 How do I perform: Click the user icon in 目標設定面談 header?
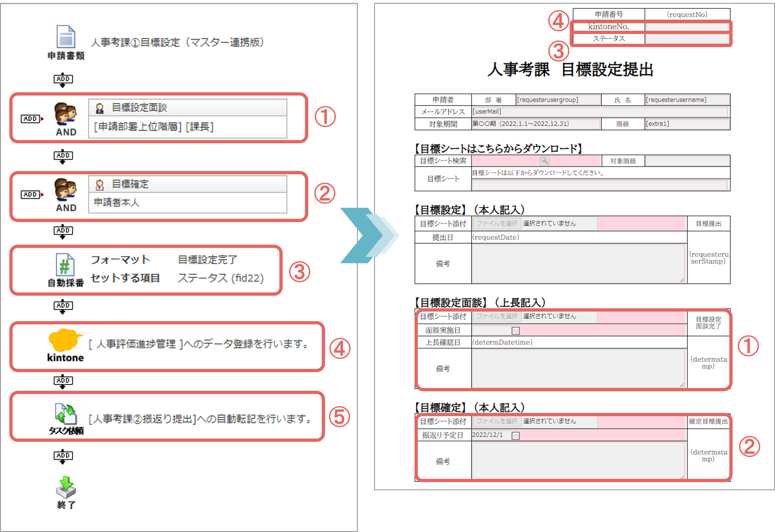tap(99, 108)
